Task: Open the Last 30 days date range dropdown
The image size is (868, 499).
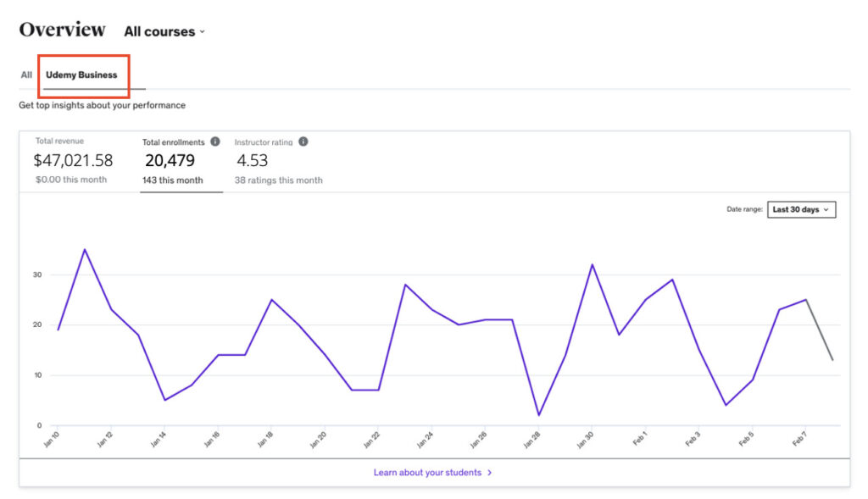Action: [x=801, y=209]
